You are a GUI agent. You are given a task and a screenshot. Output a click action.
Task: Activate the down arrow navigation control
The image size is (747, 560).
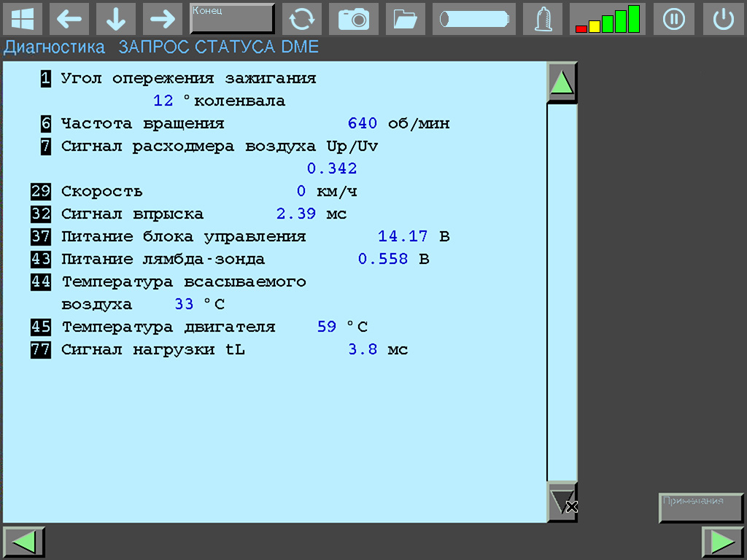click(x=115, y=19)
